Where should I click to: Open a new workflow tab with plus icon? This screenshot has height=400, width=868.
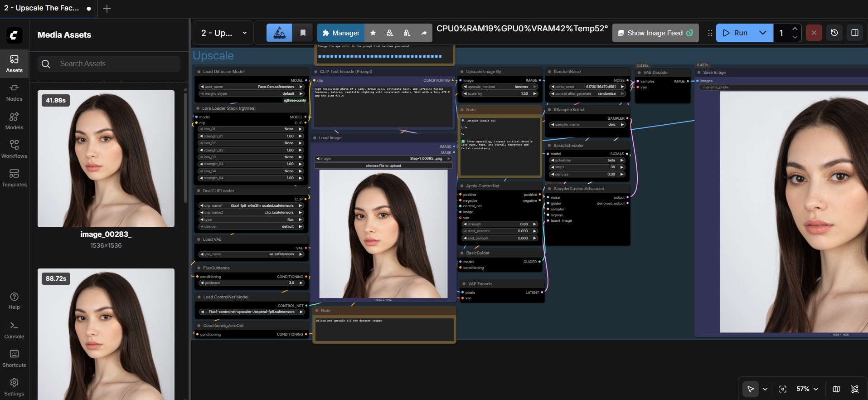[x=107, y=9]
